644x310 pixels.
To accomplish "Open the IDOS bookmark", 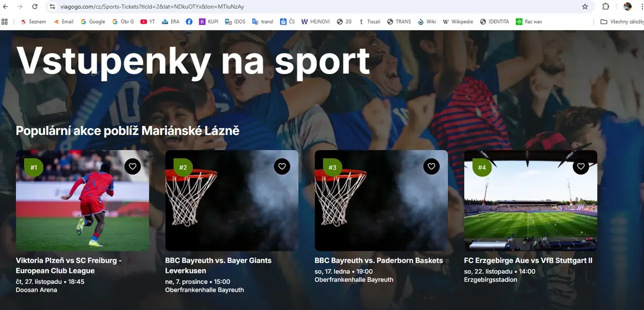I will [235, 21].
